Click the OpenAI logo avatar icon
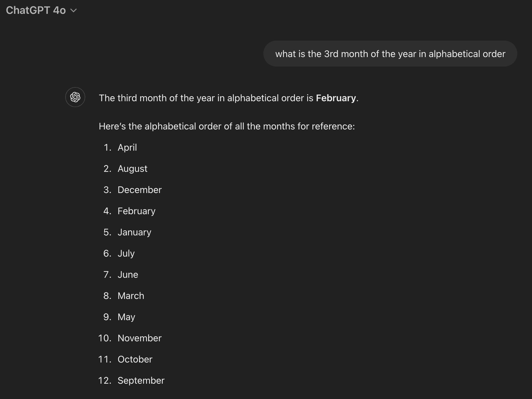 (x=75, y=97)
